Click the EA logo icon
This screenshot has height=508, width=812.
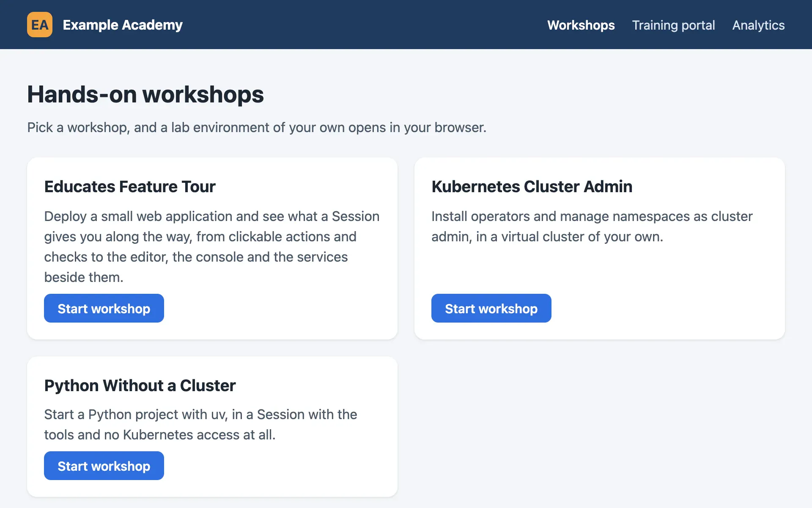click(40, 25)
